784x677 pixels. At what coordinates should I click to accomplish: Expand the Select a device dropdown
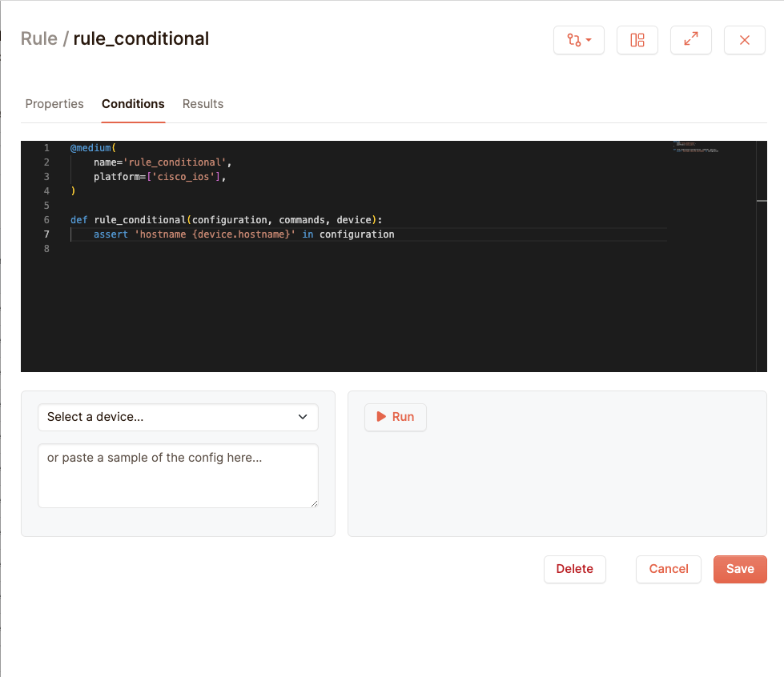coord(178,417)
